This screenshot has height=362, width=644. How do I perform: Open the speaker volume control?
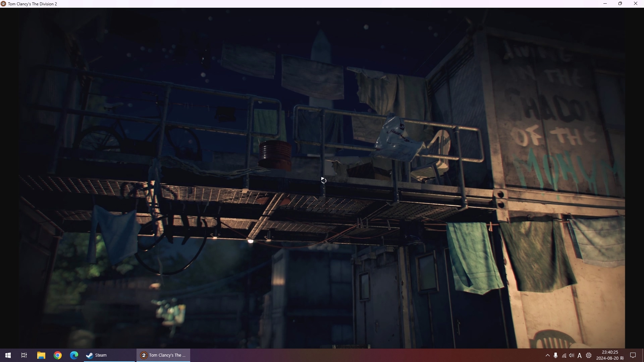coord(572,355)
